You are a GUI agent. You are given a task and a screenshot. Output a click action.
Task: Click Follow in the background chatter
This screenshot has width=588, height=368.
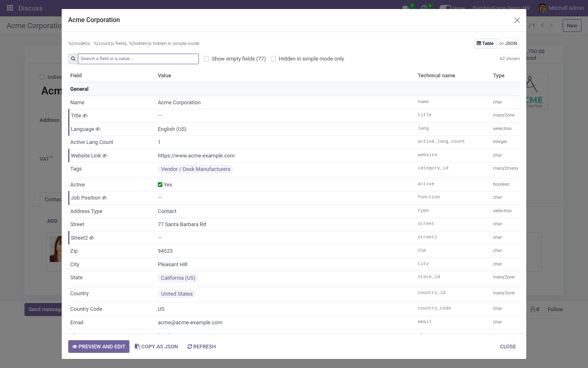tap(555, 310)
